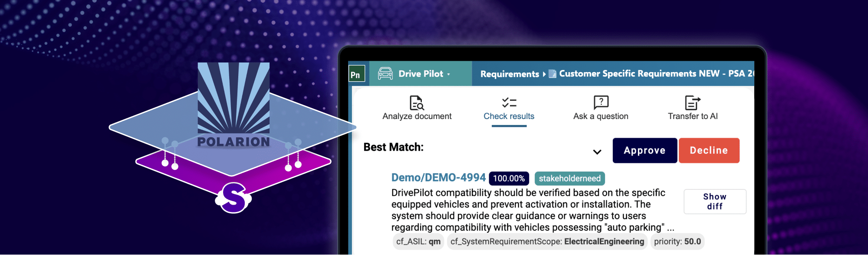Screen dimensions: 868x255
Task: Click the Polarion sunburst logo
Action: [x=233, y=98]
